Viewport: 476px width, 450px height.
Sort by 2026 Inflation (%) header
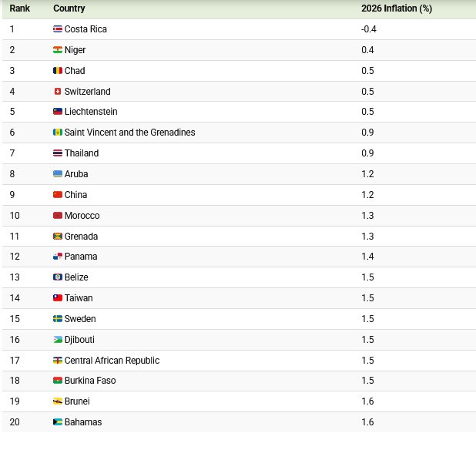point(397,8)
